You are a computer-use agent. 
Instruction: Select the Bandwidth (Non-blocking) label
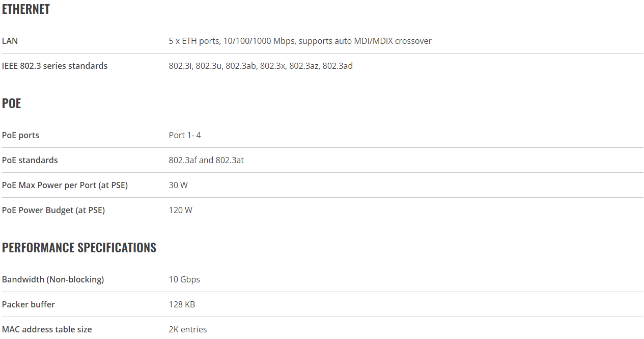53,279
